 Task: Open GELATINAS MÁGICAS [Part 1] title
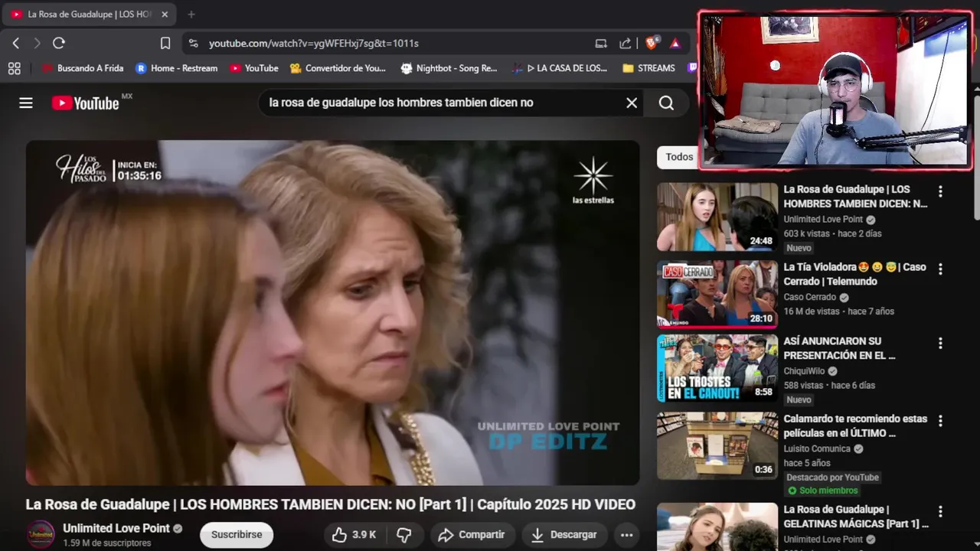click(856, 517)
